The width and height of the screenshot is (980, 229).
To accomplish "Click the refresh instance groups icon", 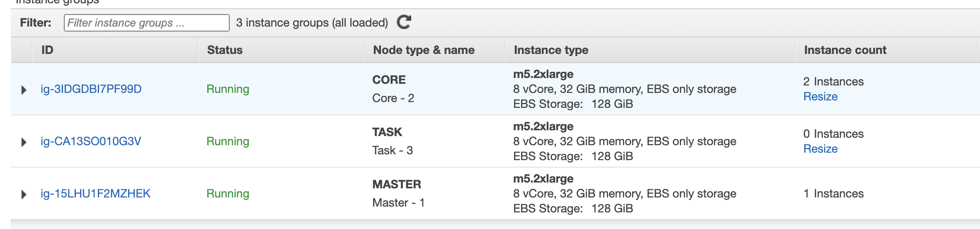I will [404, 22].
